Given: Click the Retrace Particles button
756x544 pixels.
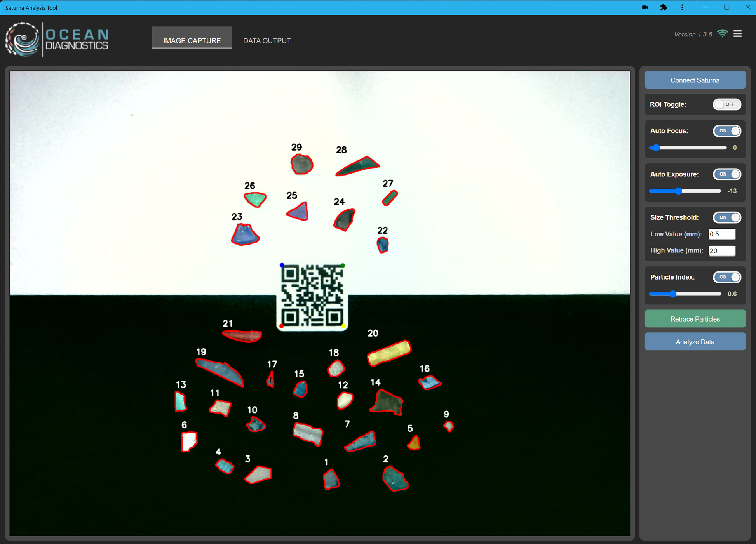Looking at the screenshot, I should pyautogui.click(x=695, y=319).
